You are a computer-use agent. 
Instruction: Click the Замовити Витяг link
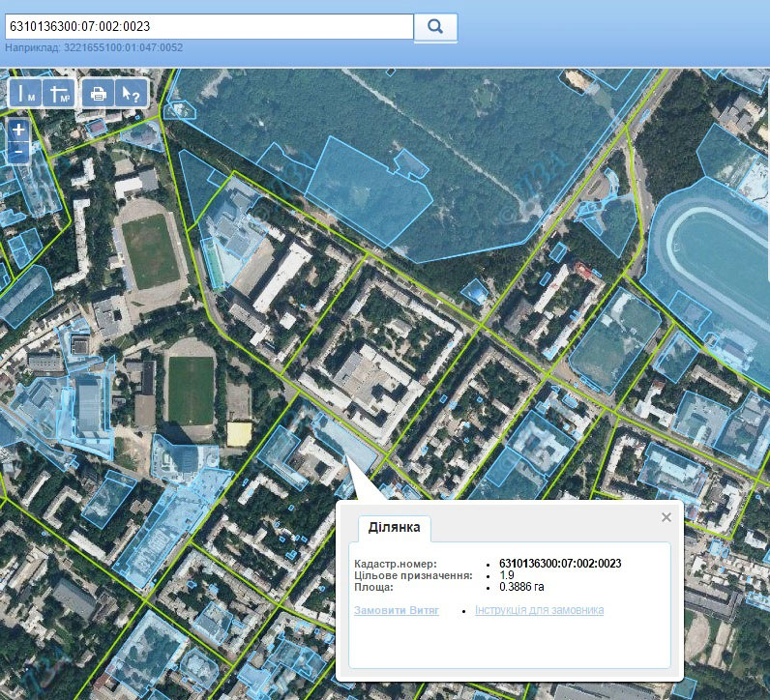point(397,610)
